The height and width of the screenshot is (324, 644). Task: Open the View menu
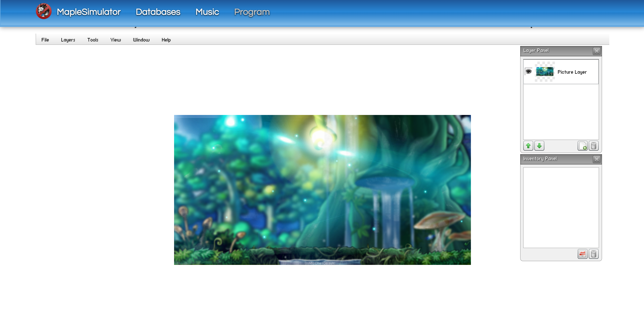(x=116, y=40)
